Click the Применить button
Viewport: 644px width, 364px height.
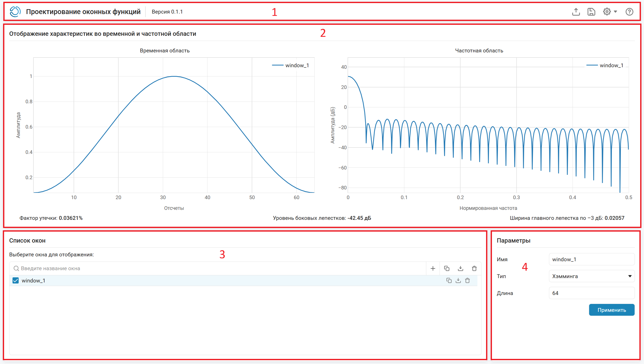(x=612, y=310)
